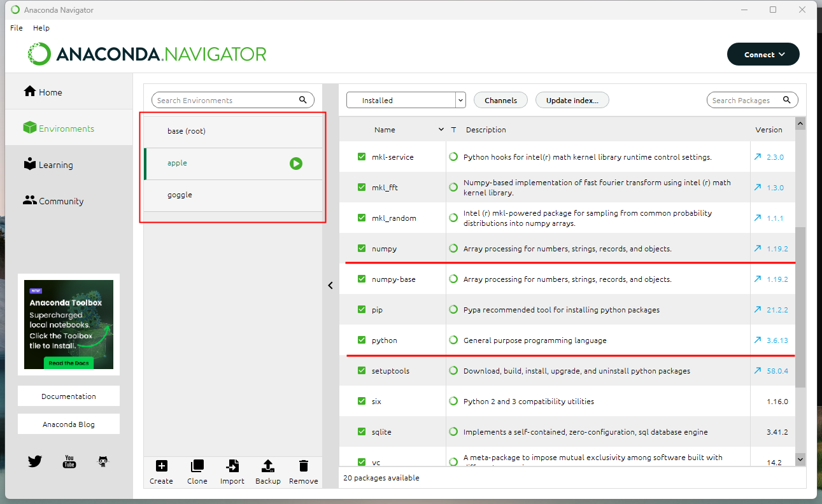Click the Import environment icon
Viewport: 822px width, 504px height.
click(x=232, y=466)
